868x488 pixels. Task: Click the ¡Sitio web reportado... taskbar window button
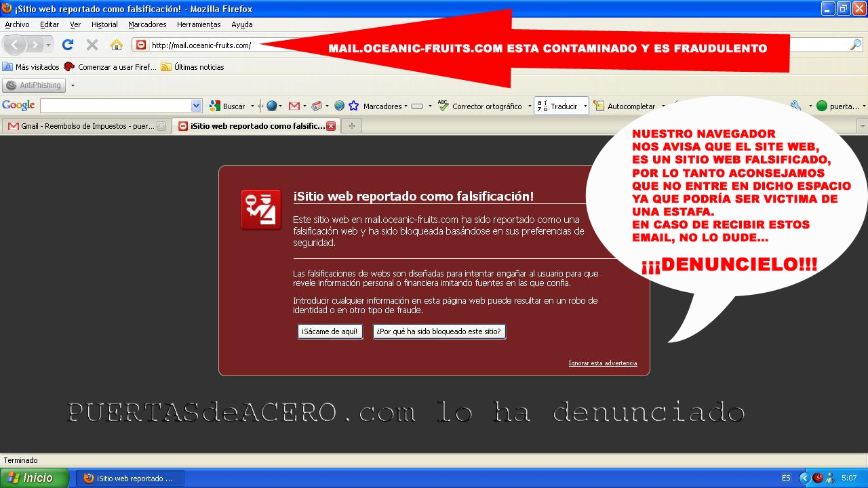pyautogui.click(x=130, y=478)
